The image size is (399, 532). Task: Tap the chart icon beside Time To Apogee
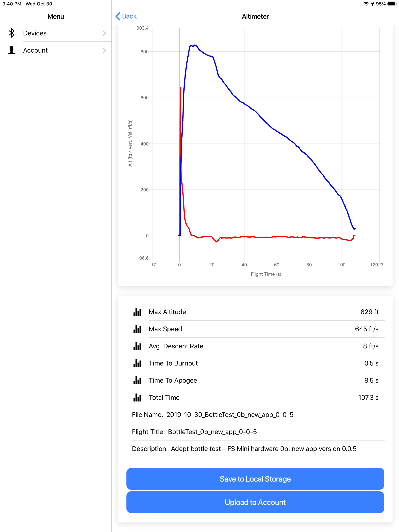(137, 380)
